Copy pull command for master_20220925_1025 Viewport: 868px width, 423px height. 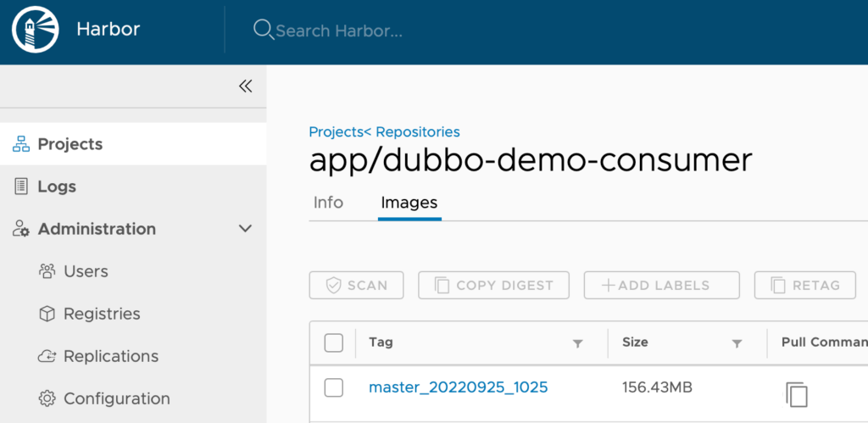(x=796, y=395)
